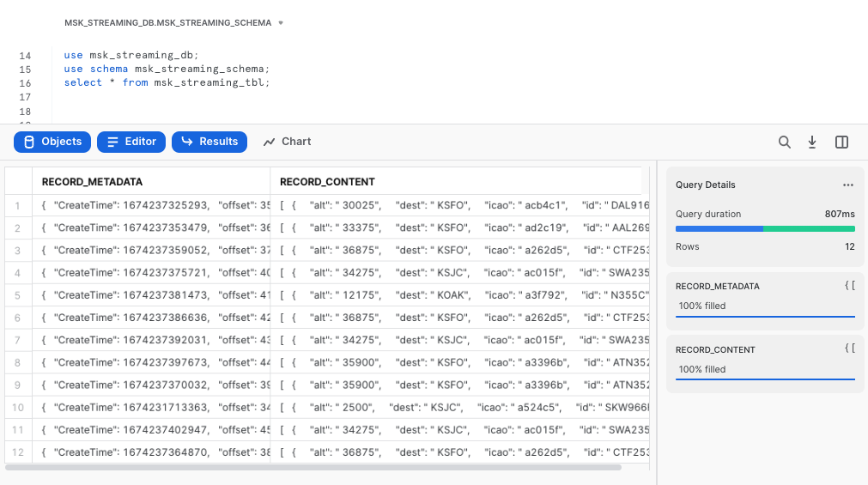Screen dimensions: 868x485
Task: Click row 10 metadata cell
Action: [155, 407]
